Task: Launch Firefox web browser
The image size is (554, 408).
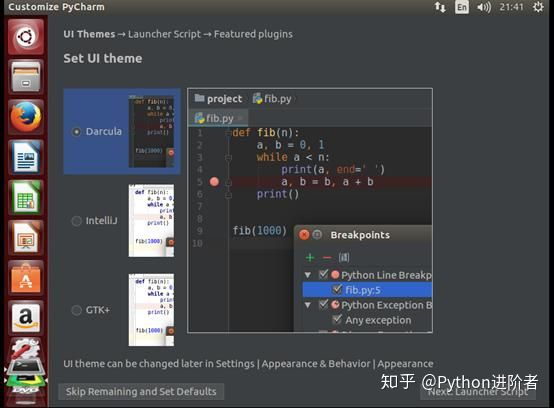Action: point(25,117)
